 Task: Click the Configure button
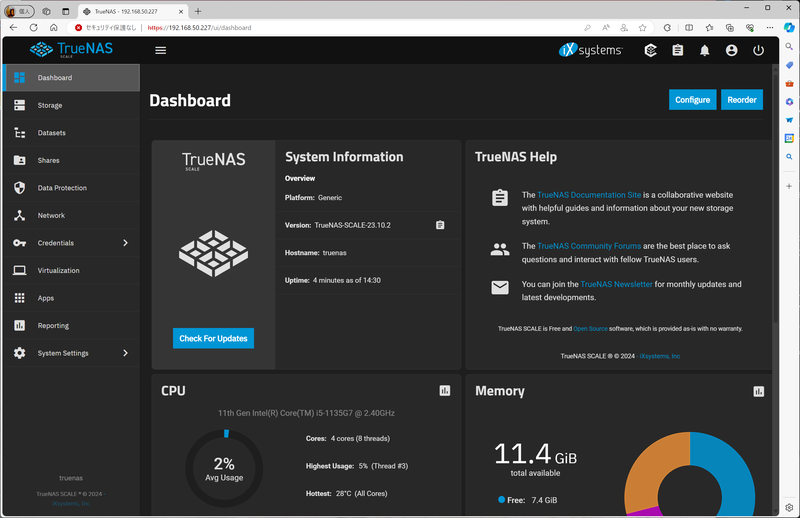click(692, 100)
